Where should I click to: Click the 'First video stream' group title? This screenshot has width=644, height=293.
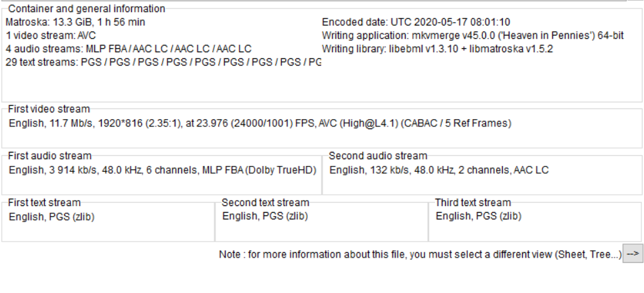click(49, 109)
